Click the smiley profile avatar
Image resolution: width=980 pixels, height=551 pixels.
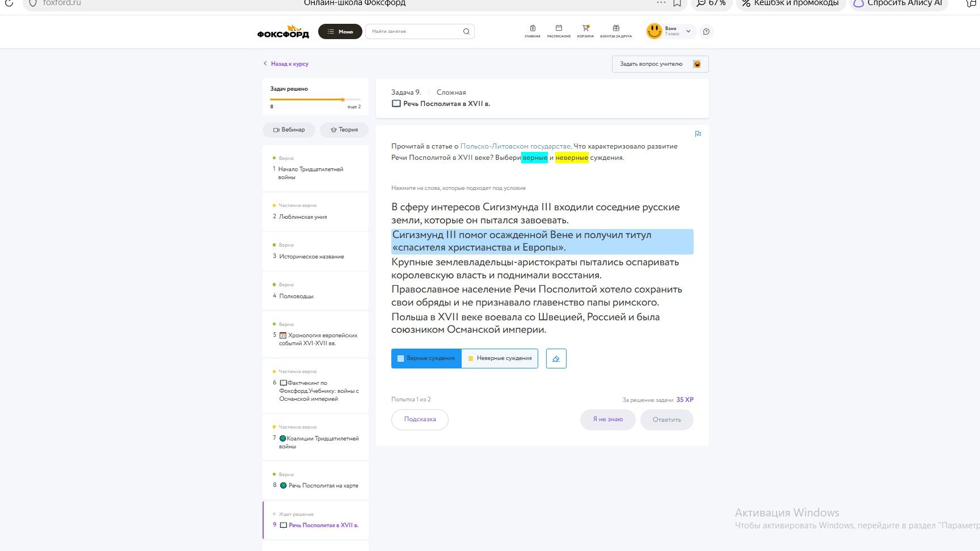point(654,31)
